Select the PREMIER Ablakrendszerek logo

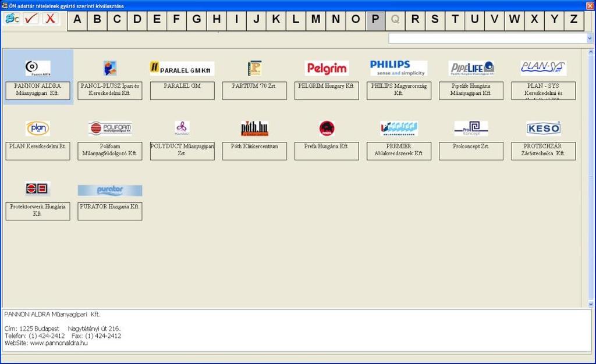point(399,129)
